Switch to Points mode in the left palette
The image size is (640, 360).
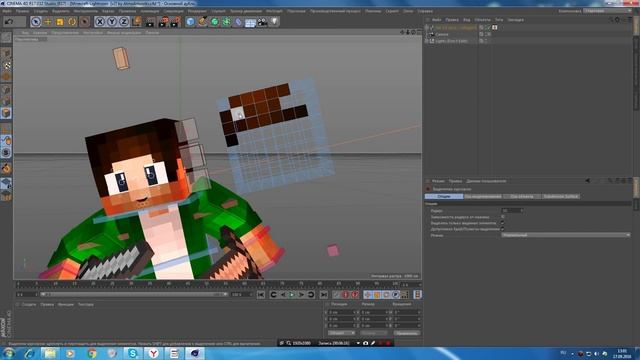pyautogui.click(x=6, y=89)
